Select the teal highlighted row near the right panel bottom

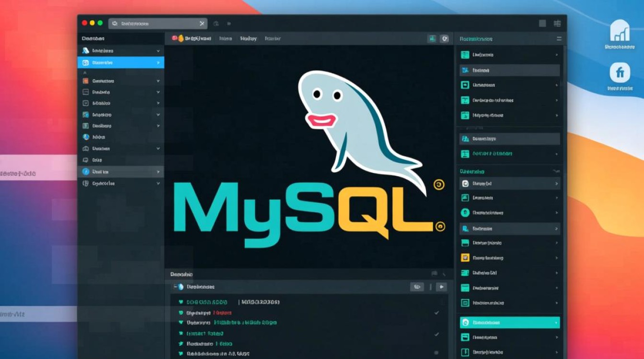509,323
